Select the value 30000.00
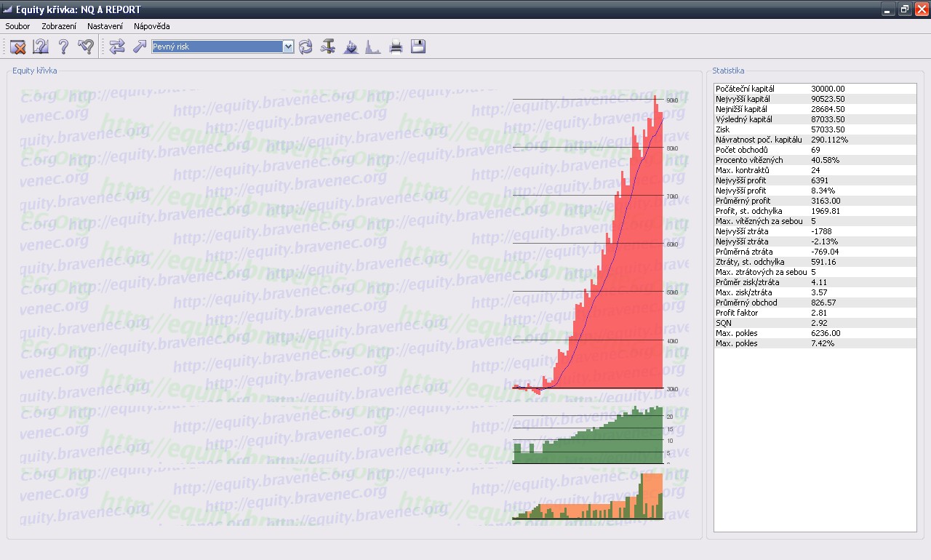This screenshot has height=560, width=931. pos(828,89)
